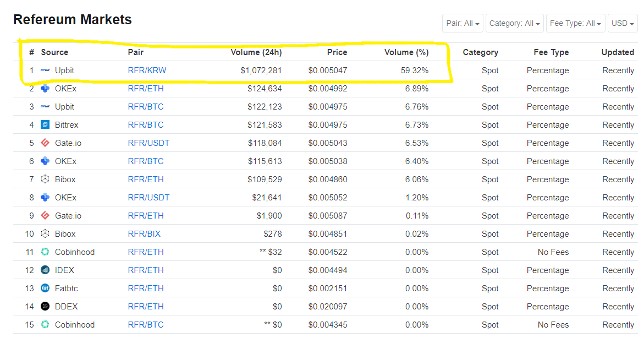Sort by the # column header

point(32,52)
